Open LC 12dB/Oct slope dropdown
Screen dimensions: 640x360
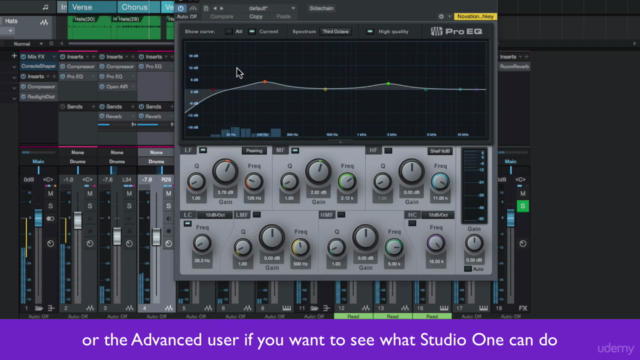(215, 215)
